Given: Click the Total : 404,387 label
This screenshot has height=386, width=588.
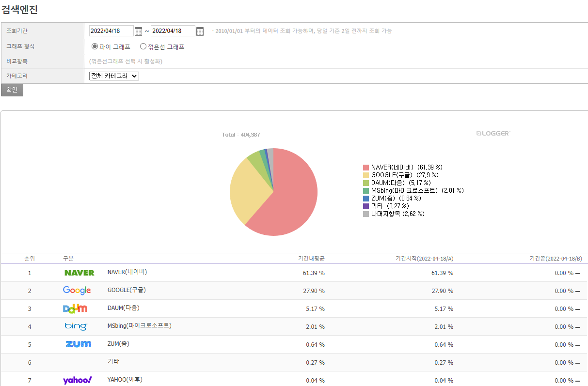Looking at the screenshot, I should (241, 135).
